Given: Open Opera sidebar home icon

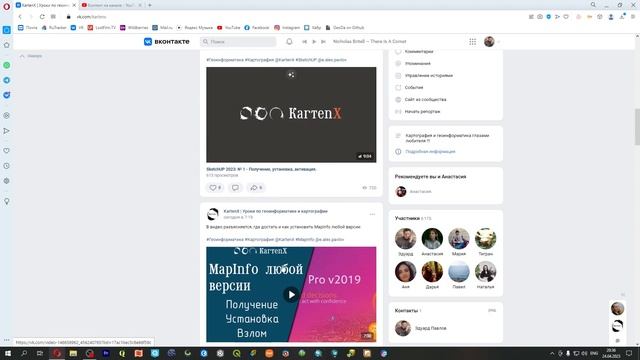Looking at the screenshot, I should point(7,45).
